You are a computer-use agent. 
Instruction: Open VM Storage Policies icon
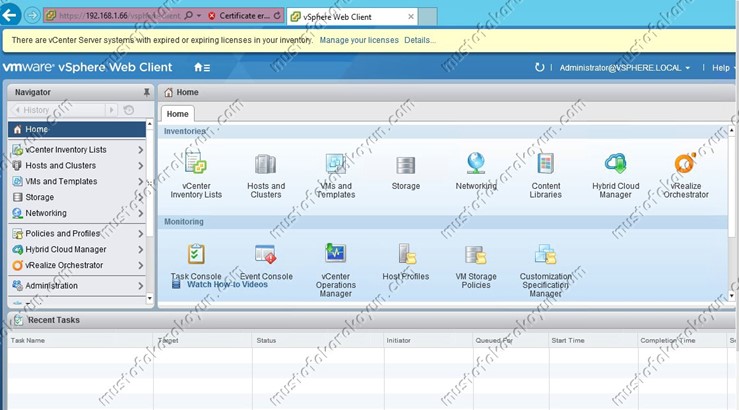476,254
